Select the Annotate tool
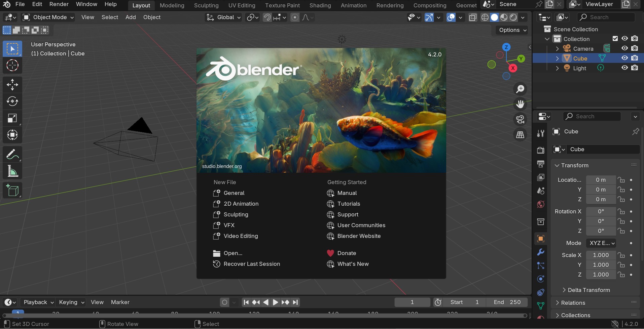This screenshot has height=329, width=644. pyautogui.click(x=12, y=154)
